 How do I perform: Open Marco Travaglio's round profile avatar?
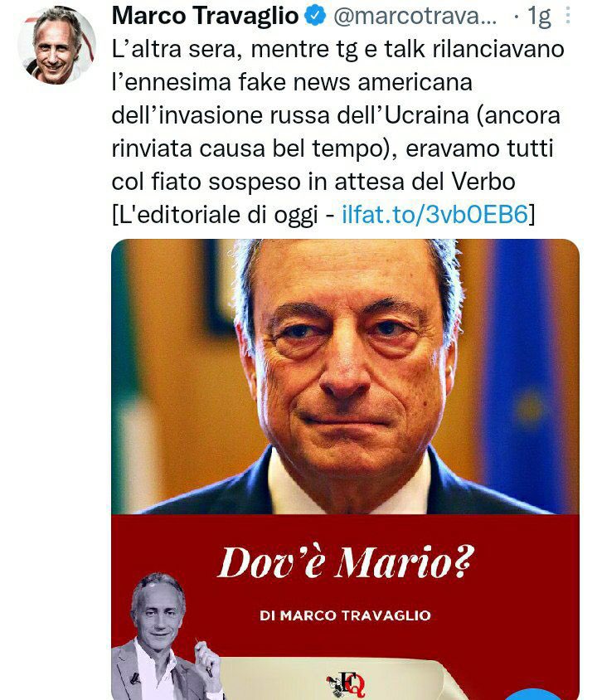click(56, 46)
